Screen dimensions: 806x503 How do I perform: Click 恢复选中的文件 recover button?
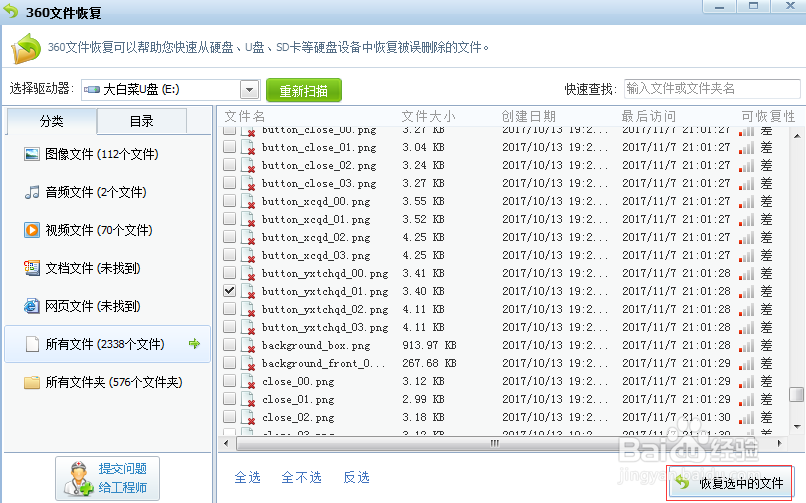click(730, 483)
